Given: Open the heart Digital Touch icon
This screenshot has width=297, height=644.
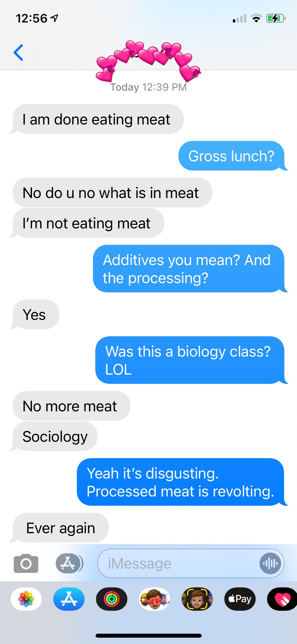Looking at the screenshot, I should tap(282, 599).
